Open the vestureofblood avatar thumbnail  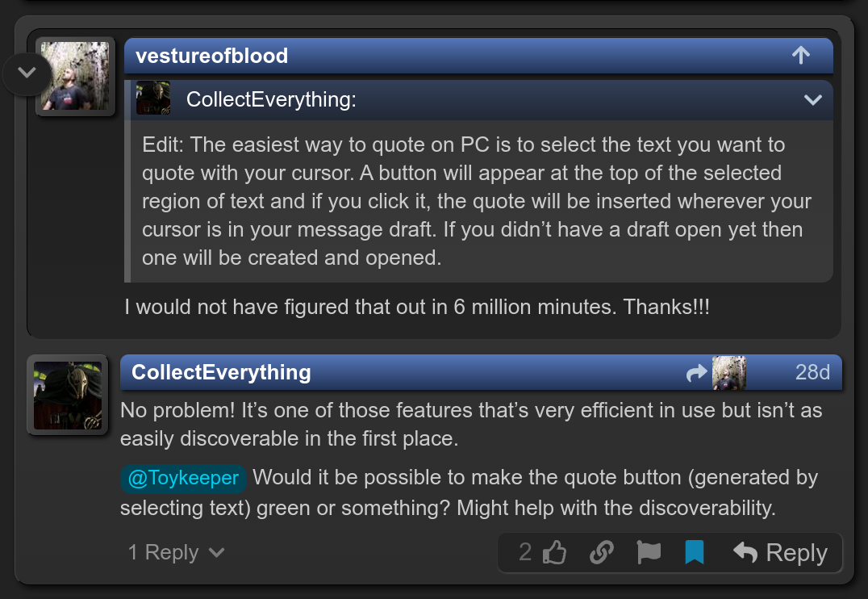[75, 77]
